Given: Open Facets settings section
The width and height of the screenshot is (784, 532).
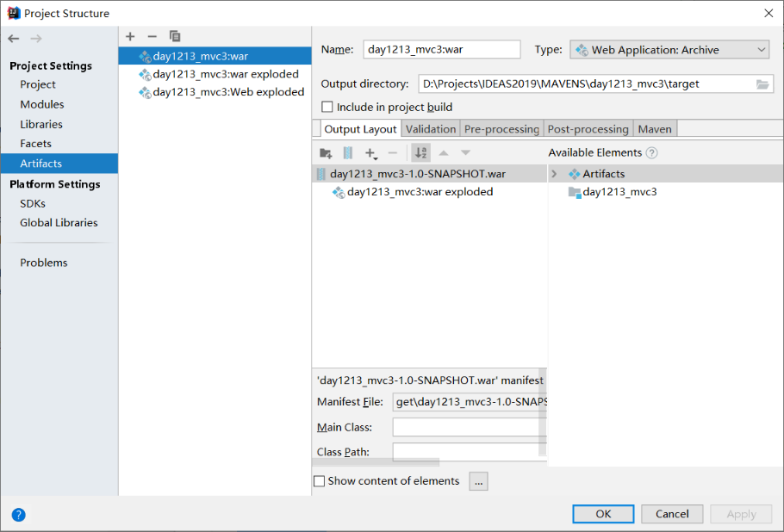Looking at the screenshot, I should pos(35,144).
